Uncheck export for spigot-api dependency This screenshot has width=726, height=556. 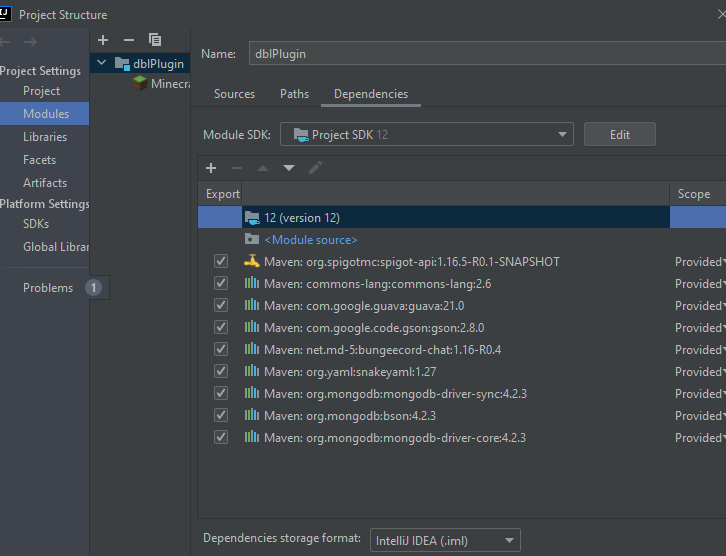point(221,262)
